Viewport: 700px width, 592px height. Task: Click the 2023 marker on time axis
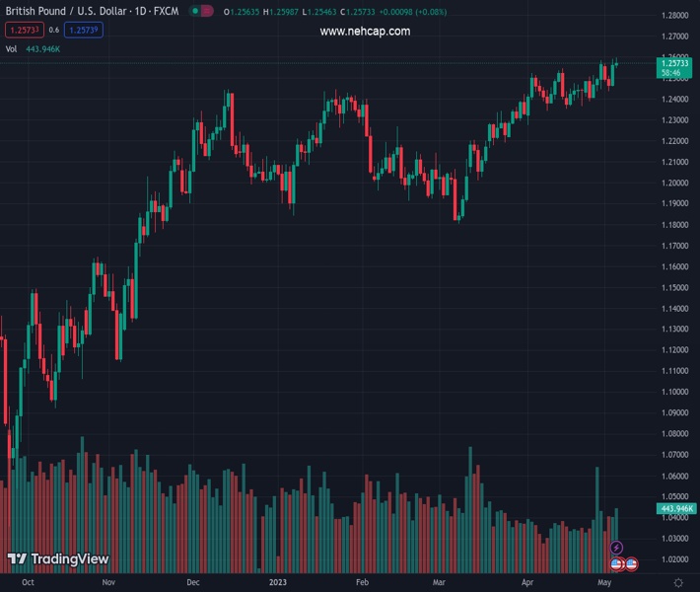pyautogui.click(x=279, y=583)
